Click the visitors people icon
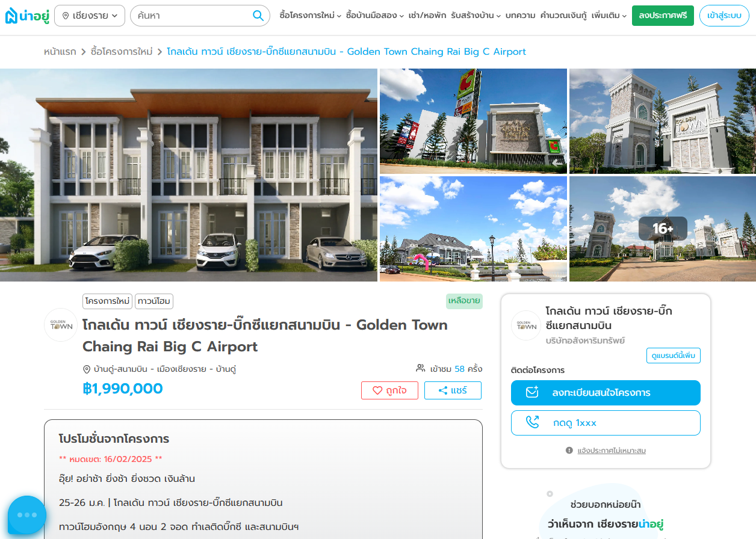 (x=421, y=368)
